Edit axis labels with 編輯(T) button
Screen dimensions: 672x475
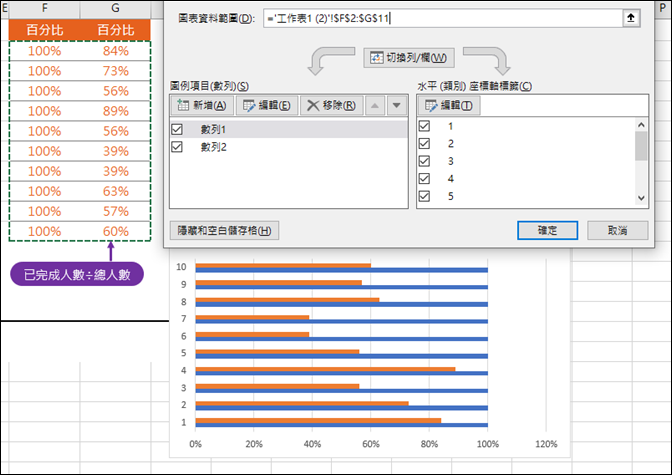coord(449,105)
